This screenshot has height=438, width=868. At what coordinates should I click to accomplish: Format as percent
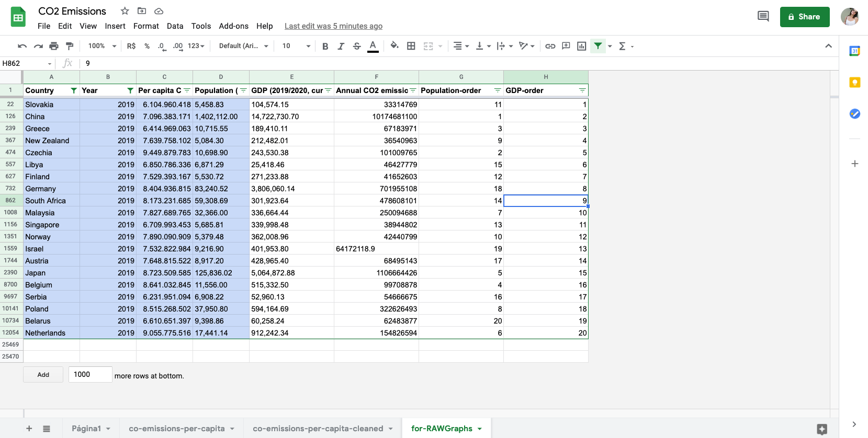[x=147, y=46]
